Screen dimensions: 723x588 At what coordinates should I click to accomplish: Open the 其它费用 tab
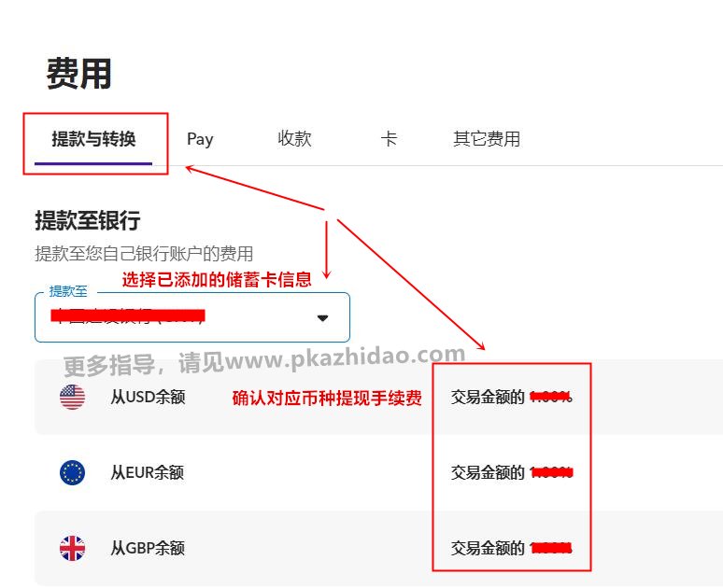coord(487,139)
